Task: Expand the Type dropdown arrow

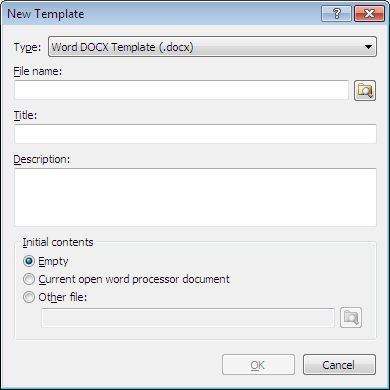Action: coord(368,47)
